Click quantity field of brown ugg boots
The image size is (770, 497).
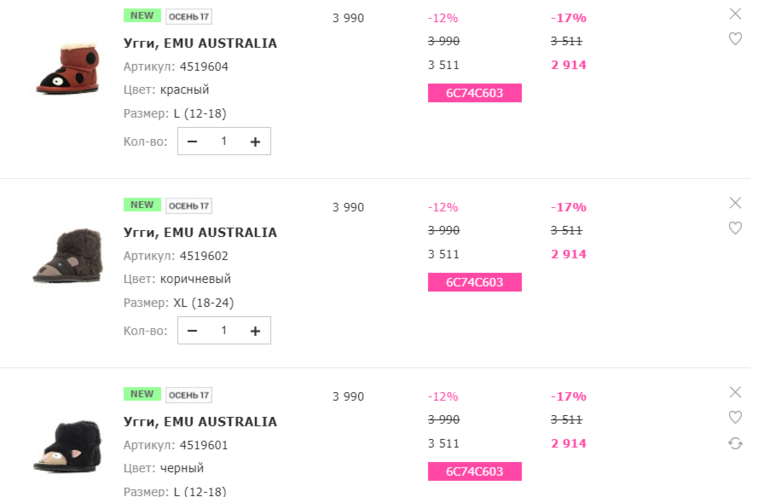(224, 331)
